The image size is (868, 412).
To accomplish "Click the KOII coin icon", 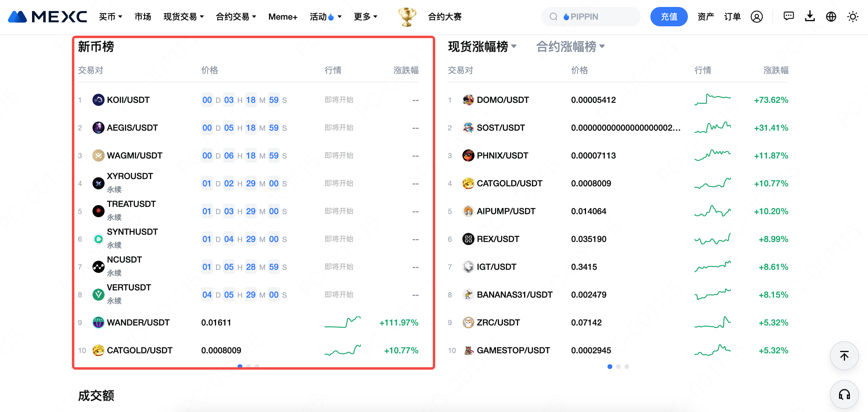I will click(98, 100).
